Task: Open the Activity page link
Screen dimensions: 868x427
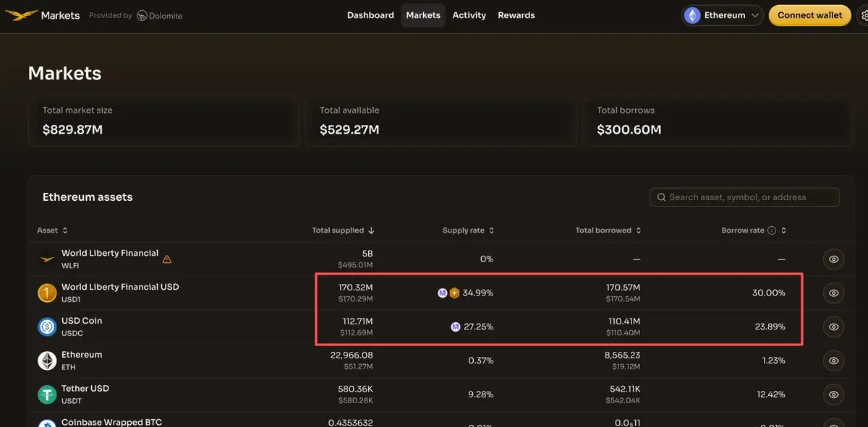Action: coord(469,15)
